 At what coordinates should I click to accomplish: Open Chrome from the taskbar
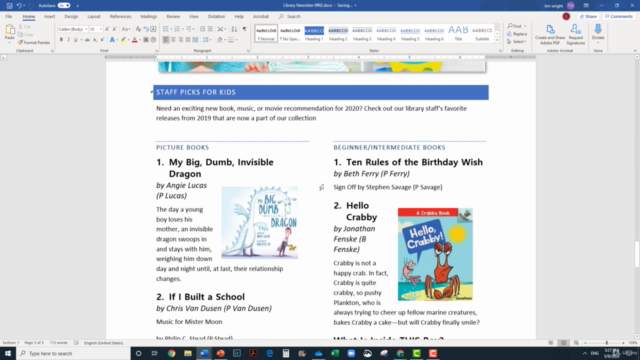click(171, 353)
